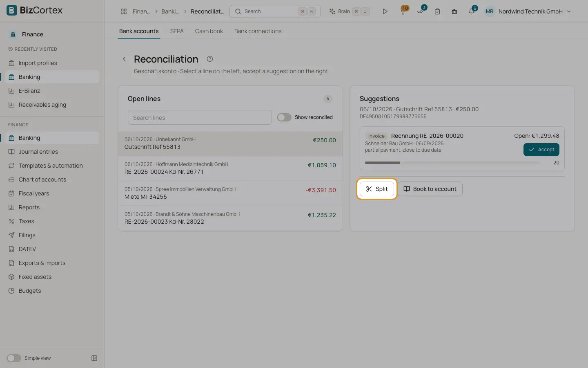
Task: Click the BizCortex logo icon
Action: click(12, 10)
